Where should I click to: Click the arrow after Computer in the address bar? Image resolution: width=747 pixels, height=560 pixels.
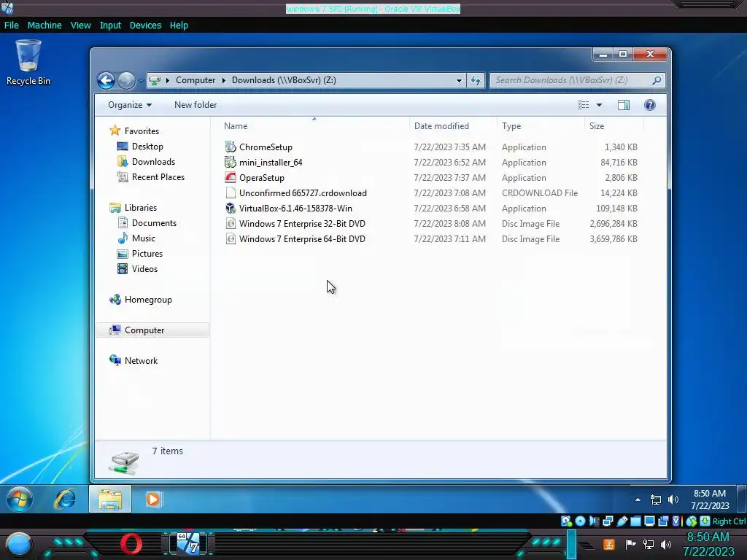tap(223, 80)
